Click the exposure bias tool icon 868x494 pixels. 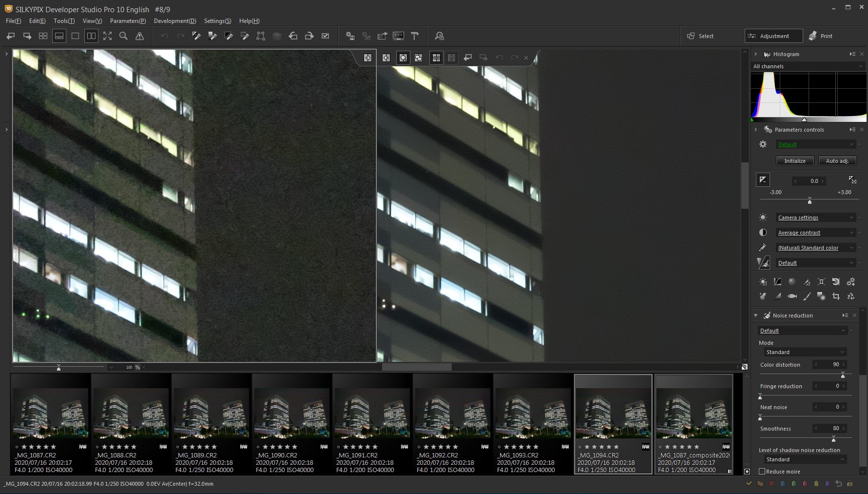[763, 180]
